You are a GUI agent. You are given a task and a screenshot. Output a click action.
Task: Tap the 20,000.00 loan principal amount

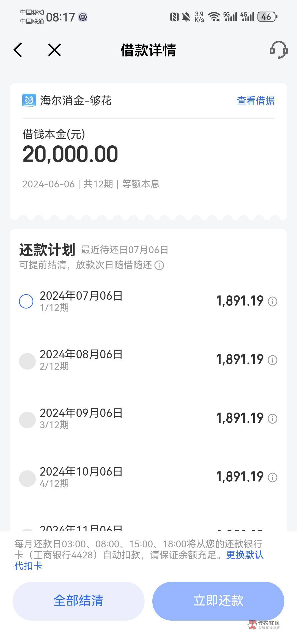[x=70, y=154]
